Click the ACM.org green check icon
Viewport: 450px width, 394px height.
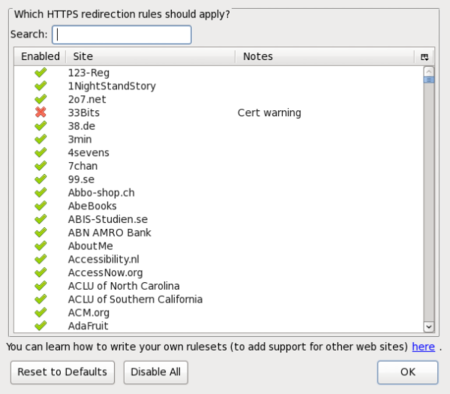(41, 312)
